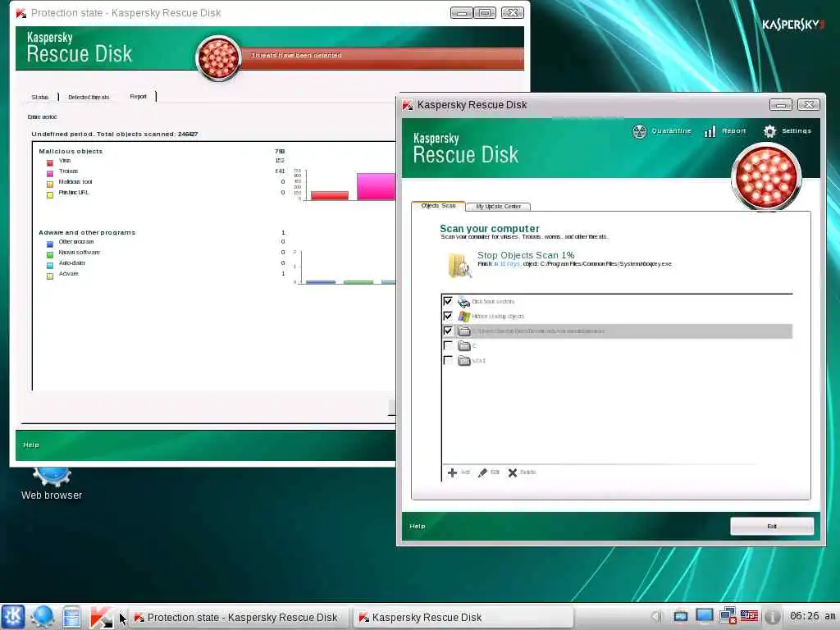Click the blue Other program legend swatch
840x630 pixels.
pos(50,244)
